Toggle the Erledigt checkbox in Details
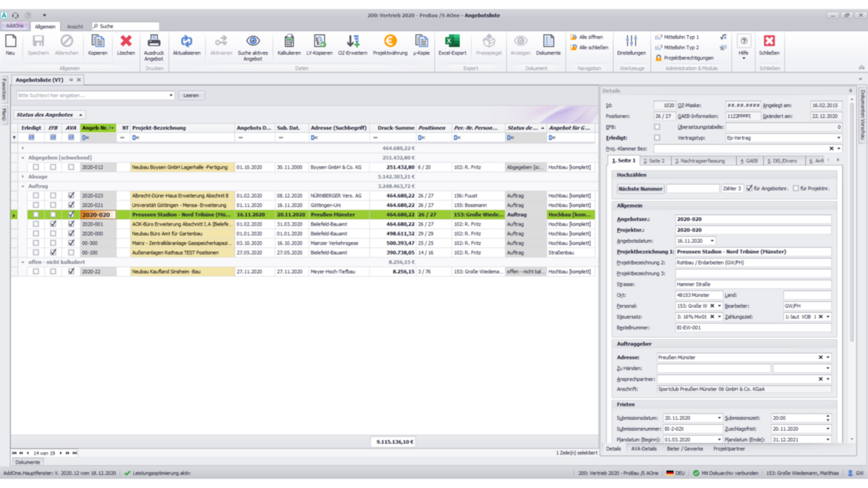The image size is (868, 488). 657,137
